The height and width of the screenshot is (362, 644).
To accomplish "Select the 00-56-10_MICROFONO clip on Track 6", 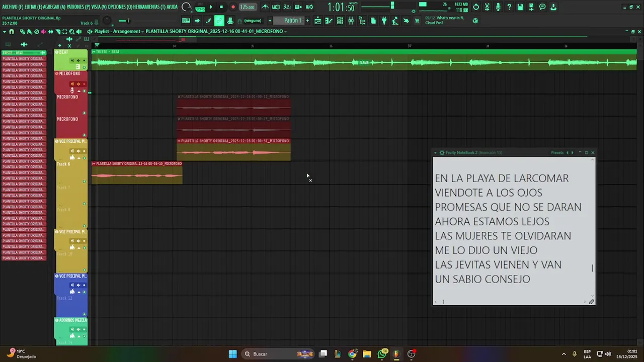I will (x=137, y=172).
